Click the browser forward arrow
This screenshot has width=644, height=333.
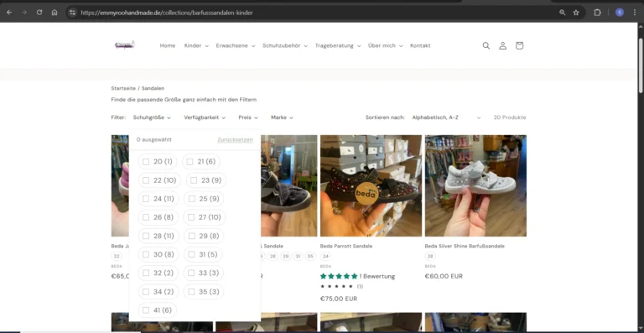(x=24, y=13)
